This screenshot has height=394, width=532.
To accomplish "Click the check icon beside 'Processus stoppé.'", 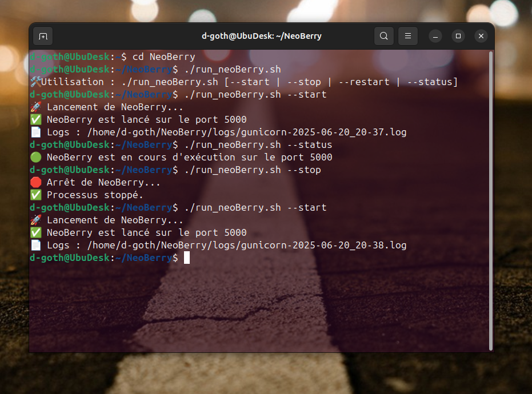I will 35,195.
